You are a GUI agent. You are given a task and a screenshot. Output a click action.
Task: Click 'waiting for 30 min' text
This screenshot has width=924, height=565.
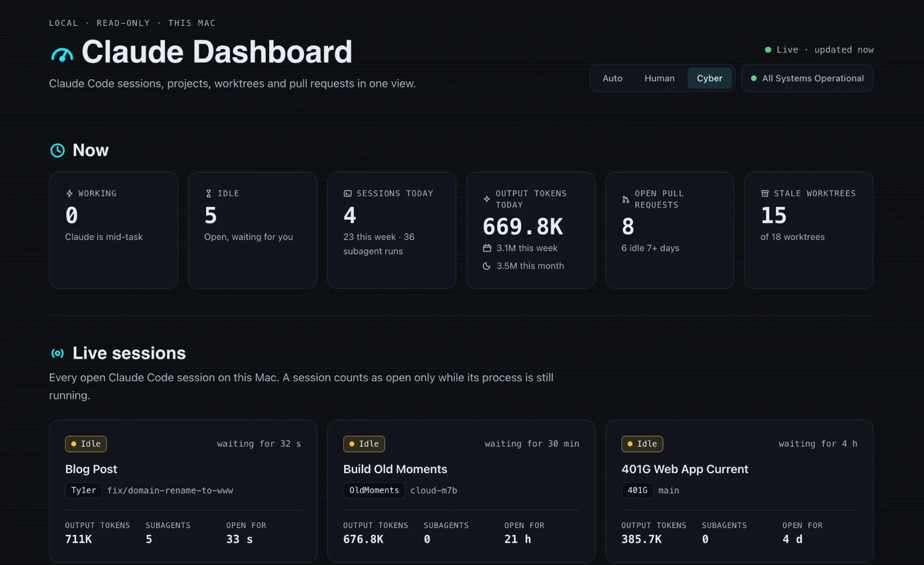click(532, 444)
